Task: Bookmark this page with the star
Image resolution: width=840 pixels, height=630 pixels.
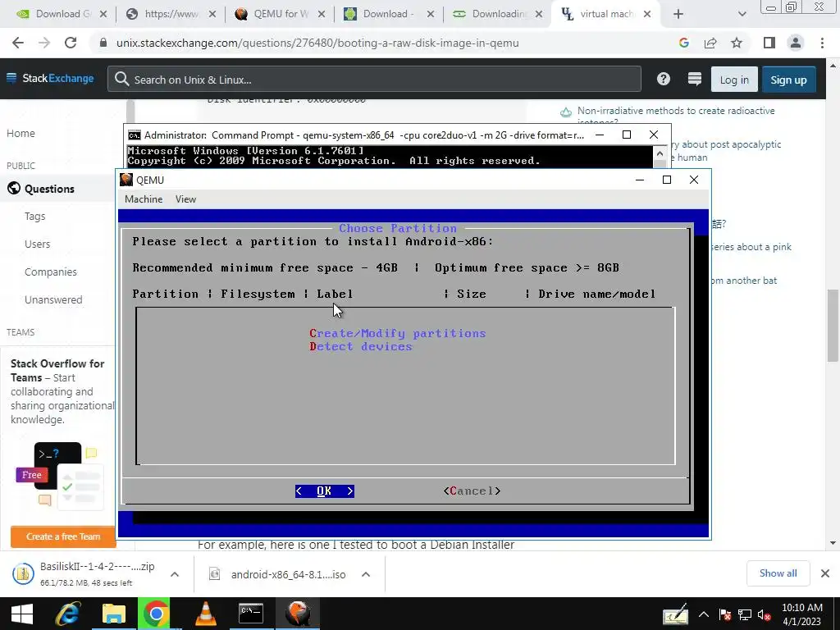Action: coord(737,43)
